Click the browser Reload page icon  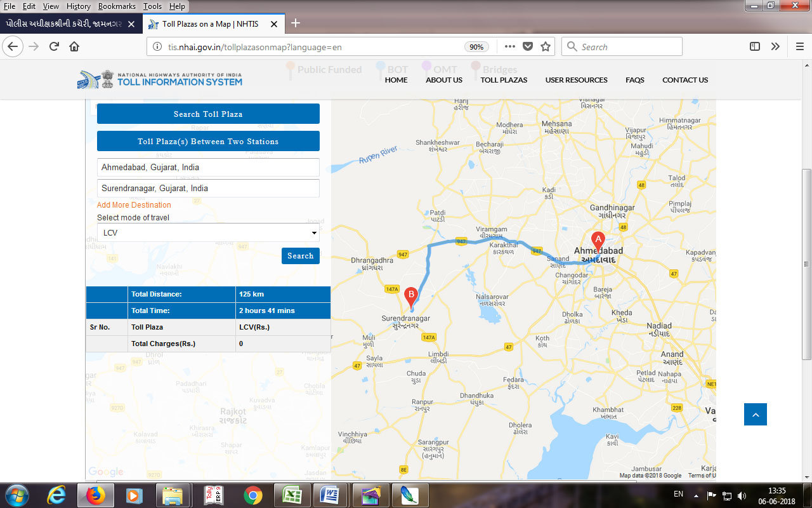coord(54,46)
